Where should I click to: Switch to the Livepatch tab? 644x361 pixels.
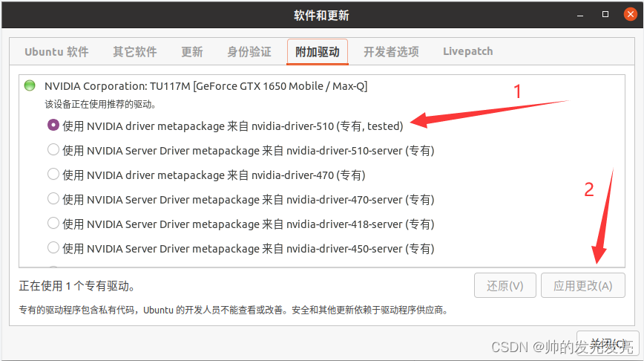tap(468, 51)
